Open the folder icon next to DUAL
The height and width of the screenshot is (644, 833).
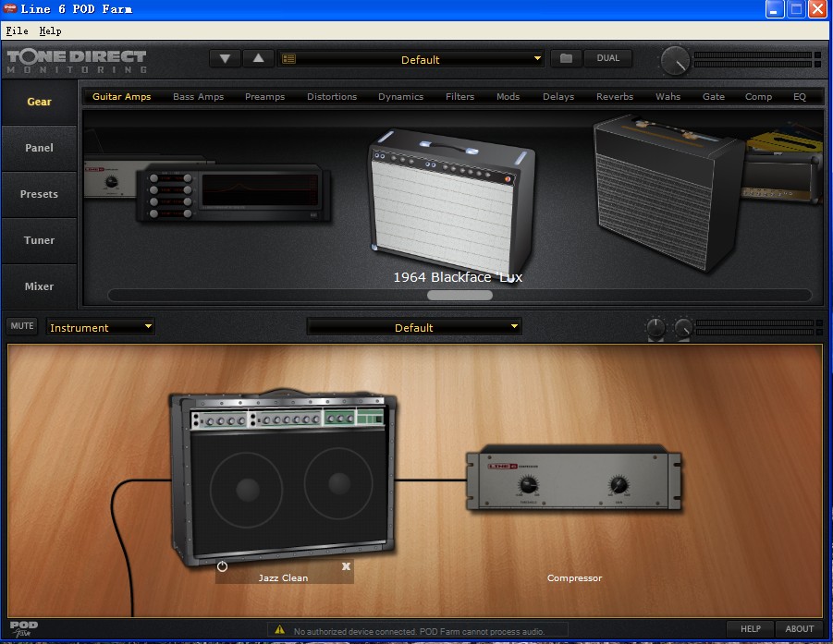click(566, 58)
